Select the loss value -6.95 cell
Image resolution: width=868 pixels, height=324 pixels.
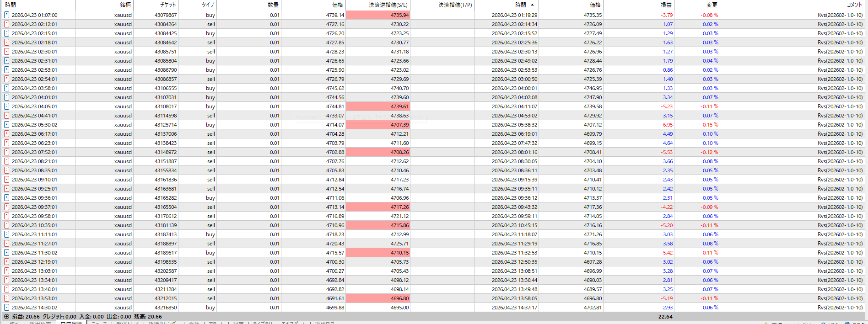(666, 125)
